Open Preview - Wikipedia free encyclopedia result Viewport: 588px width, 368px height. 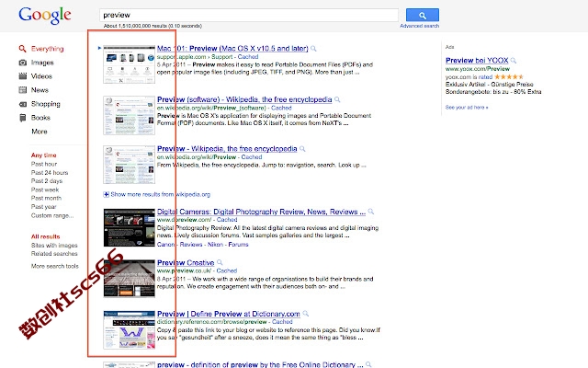point(227,149)
